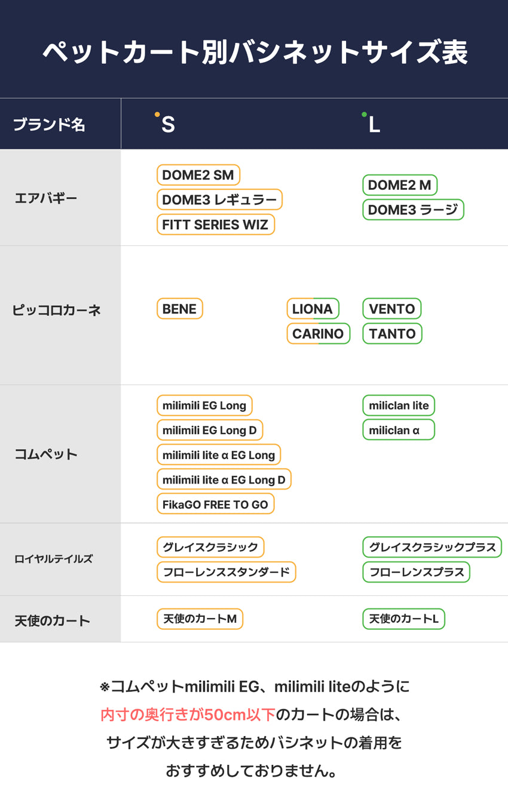Screen dimensions: 508x812
Task: Click the DOME2 SM tag
Action: (x=198, y=175)
